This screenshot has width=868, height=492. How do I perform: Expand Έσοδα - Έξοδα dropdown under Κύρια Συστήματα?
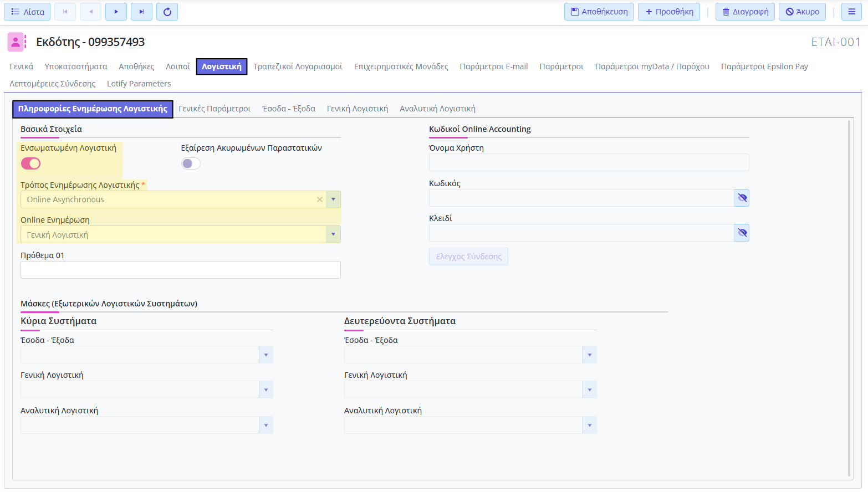pyautogui.click(x=266, y=355)
